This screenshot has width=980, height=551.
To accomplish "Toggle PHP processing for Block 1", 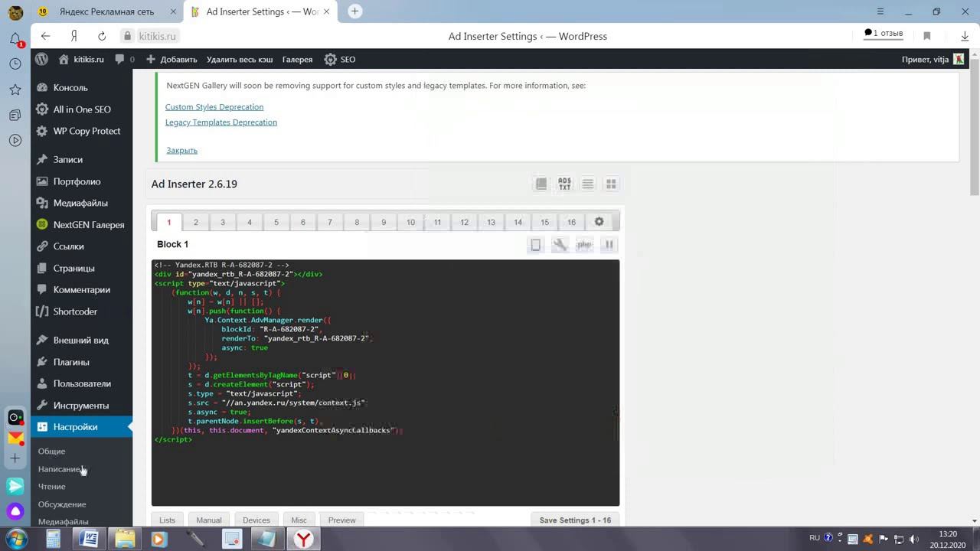I will tap(584, 244).
